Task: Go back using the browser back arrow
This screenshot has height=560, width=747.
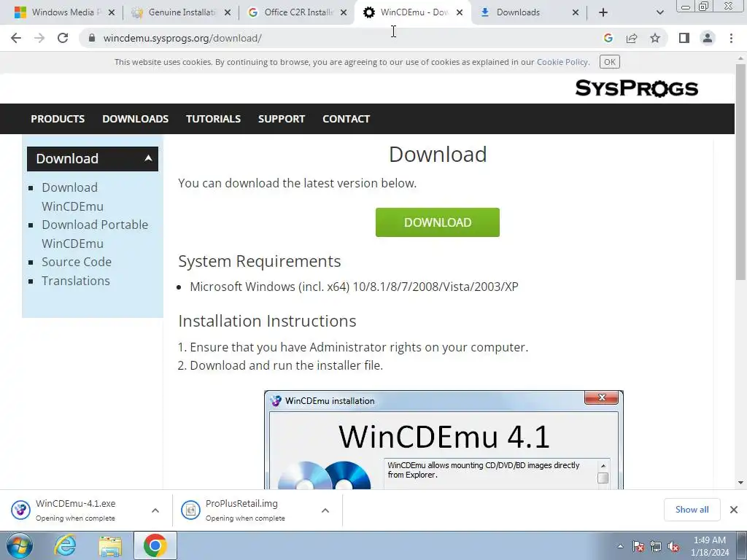Action: [16, 38]
